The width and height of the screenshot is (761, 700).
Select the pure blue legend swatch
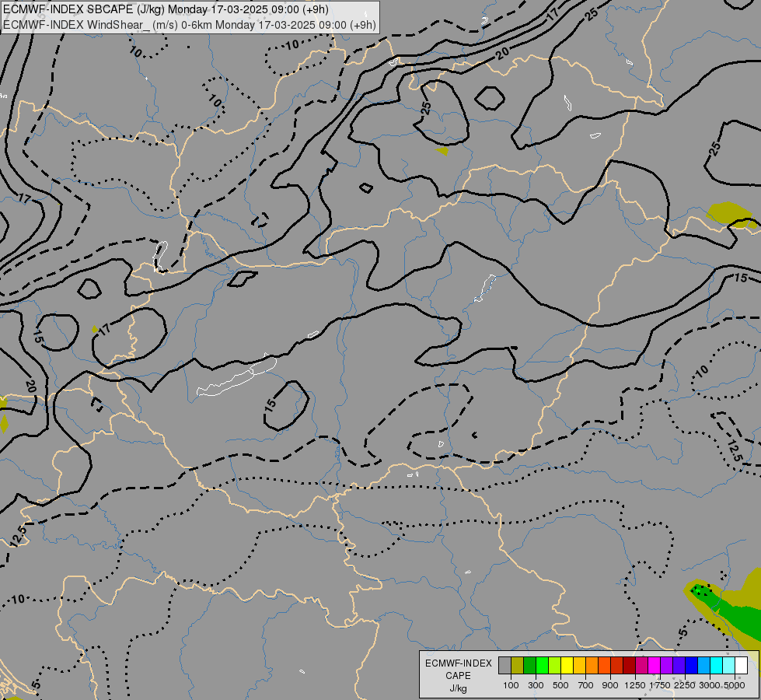coord(691,665)
